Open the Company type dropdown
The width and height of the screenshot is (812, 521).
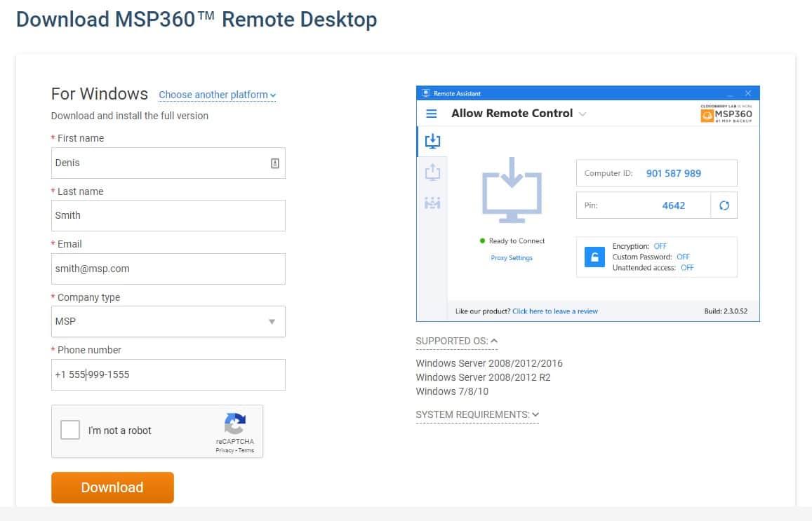point(168,321)
